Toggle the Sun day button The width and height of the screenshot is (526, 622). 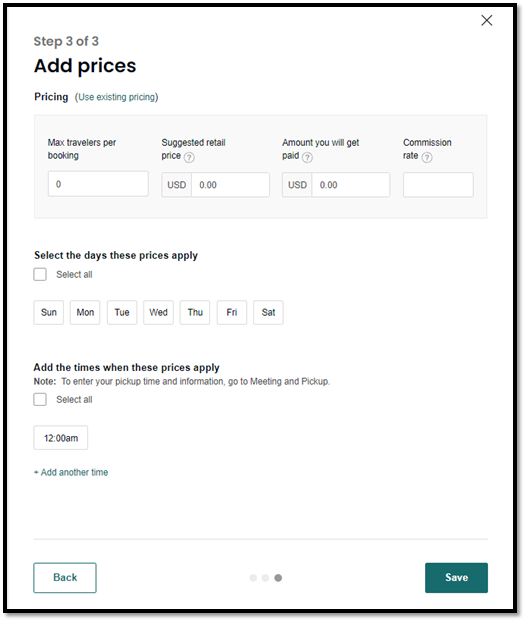49,312
